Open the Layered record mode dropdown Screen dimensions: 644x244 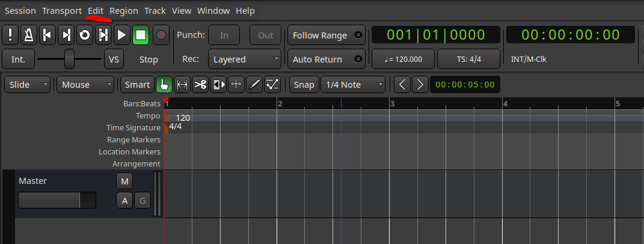point(245,59)
